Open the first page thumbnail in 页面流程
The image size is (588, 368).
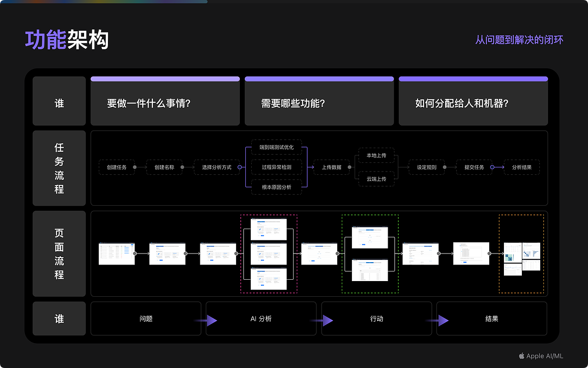(x=116, y=253)
